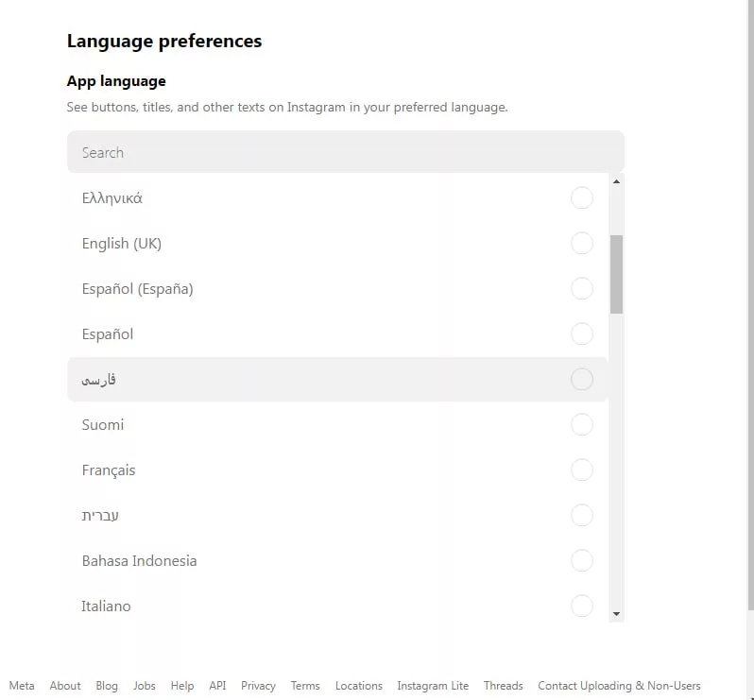Open the Privacy footer link
754x700 pixels.
click(258, 686)
